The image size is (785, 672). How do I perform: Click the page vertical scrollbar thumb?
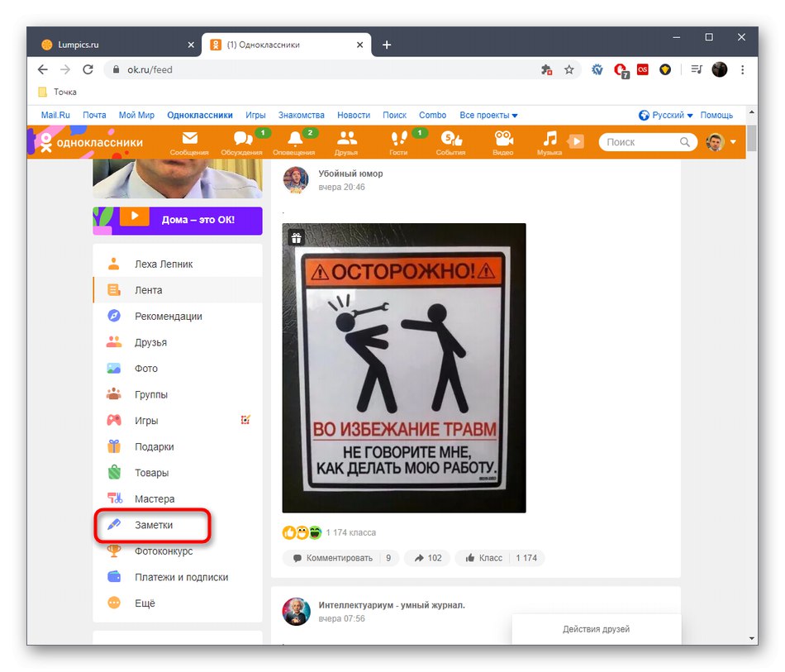pyautogui.click(x=751, y=138)
